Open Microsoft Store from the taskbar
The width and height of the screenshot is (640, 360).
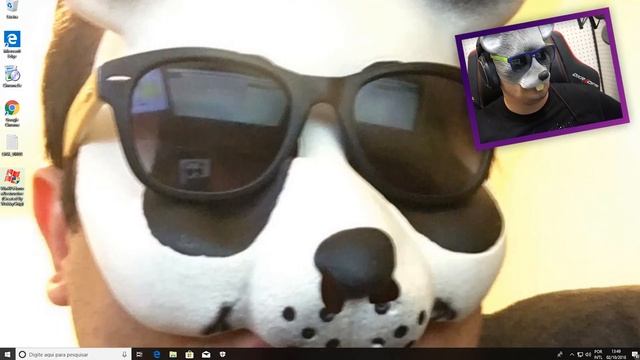point(189,354)
